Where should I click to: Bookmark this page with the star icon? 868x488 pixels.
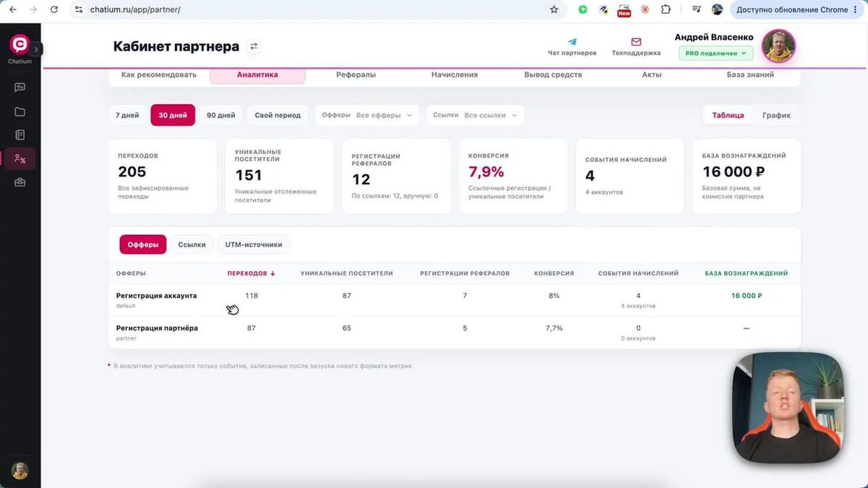(554, 9)
